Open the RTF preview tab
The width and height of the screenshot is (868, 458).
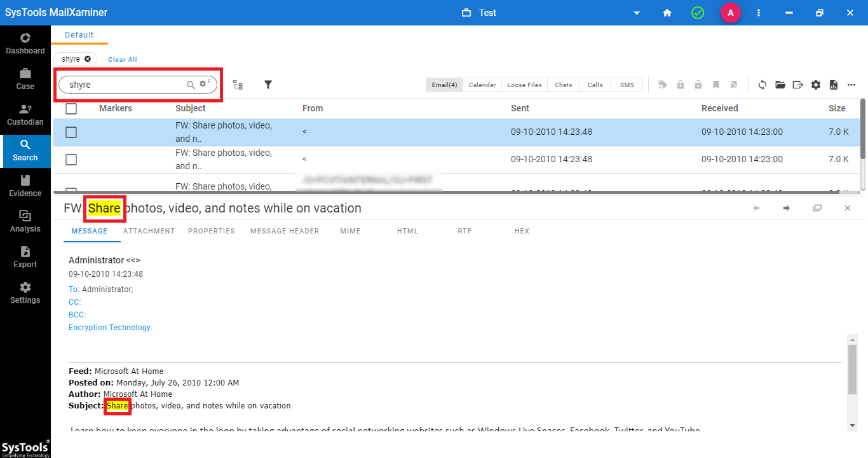tap(465, 231)
